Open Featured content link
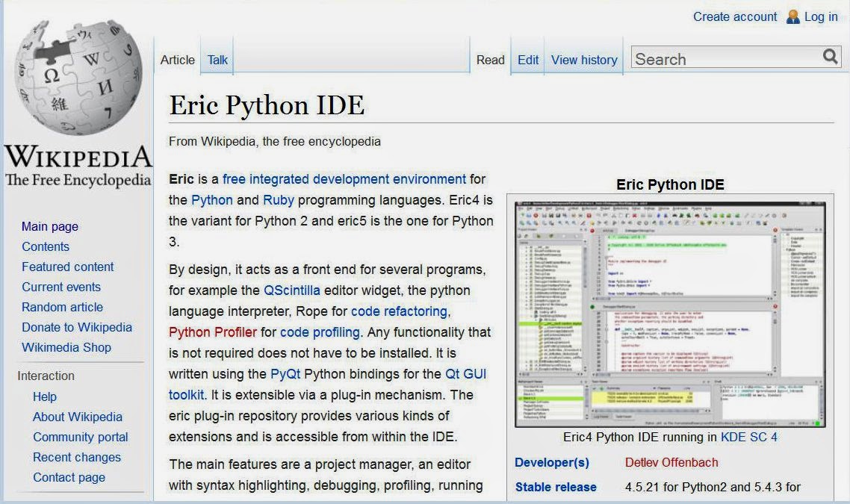Viewport: 850px width, 504px height. (x=68, y=267)
